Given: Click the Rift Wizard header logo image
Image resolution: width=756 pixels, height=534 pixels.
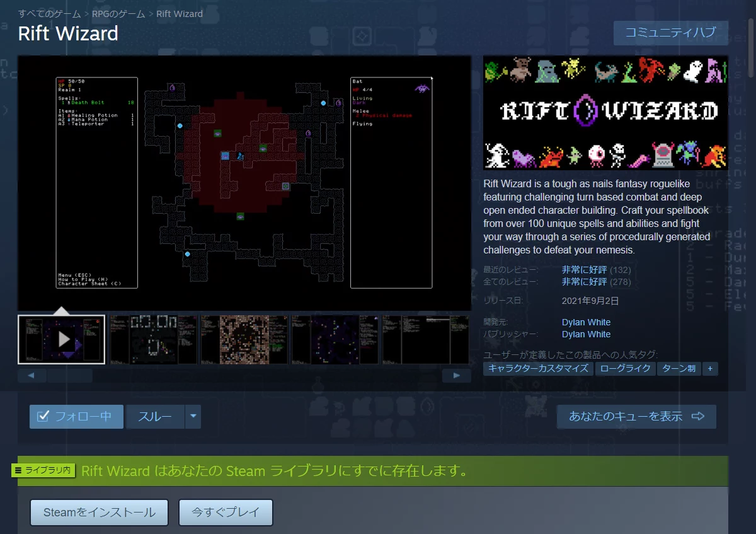Looking at the screenshot, I should point(605,112).
